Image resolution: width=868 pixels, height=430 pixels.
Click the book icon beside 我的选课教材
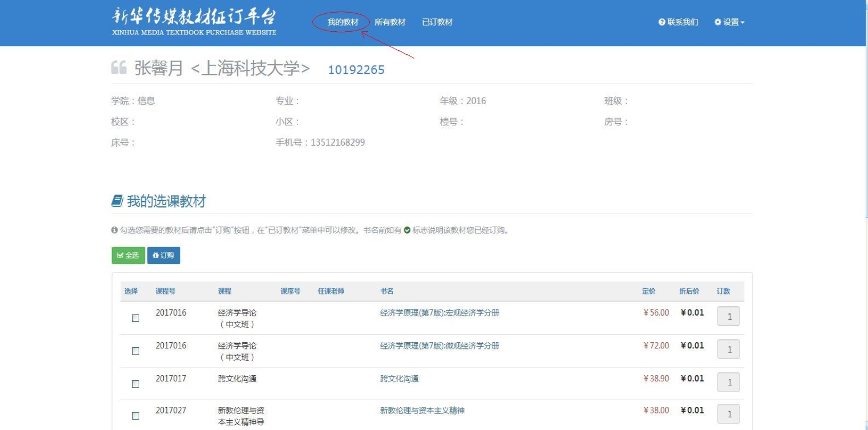[117, 201]
